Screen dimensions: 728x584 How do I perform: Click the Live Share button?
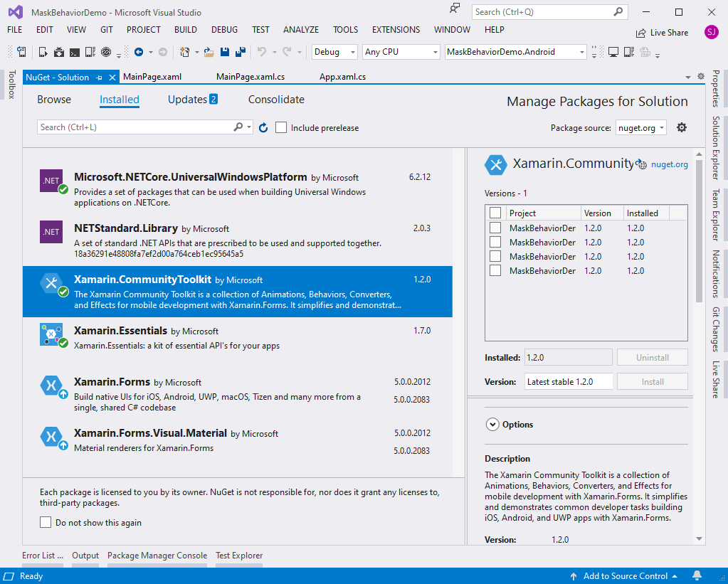(x=662, y=32)
